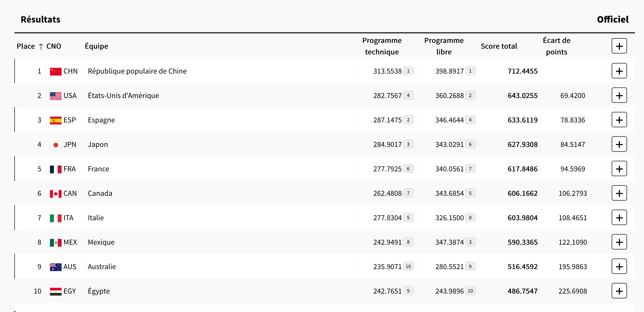Expand all rows with header plus button
The width and height of the screenshot is (644, 312).
pos(619,46)
